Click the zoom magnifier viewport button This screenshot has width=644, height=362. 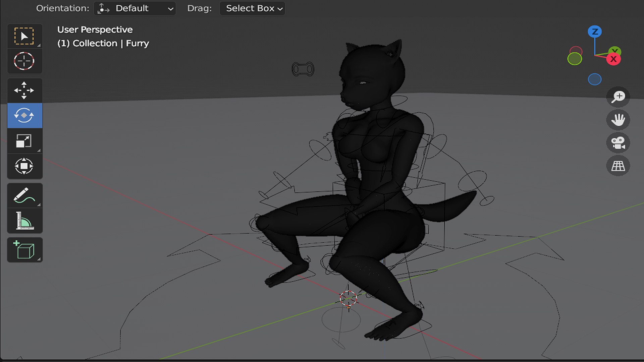tap(618, 97)
